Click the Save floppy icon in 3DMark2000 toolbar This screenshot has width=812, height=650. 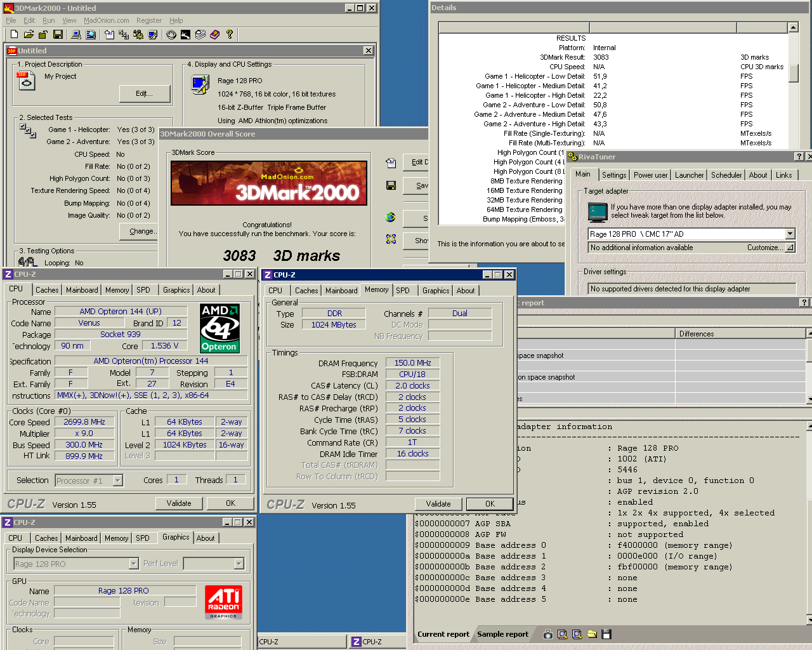[x=58, y=34]
